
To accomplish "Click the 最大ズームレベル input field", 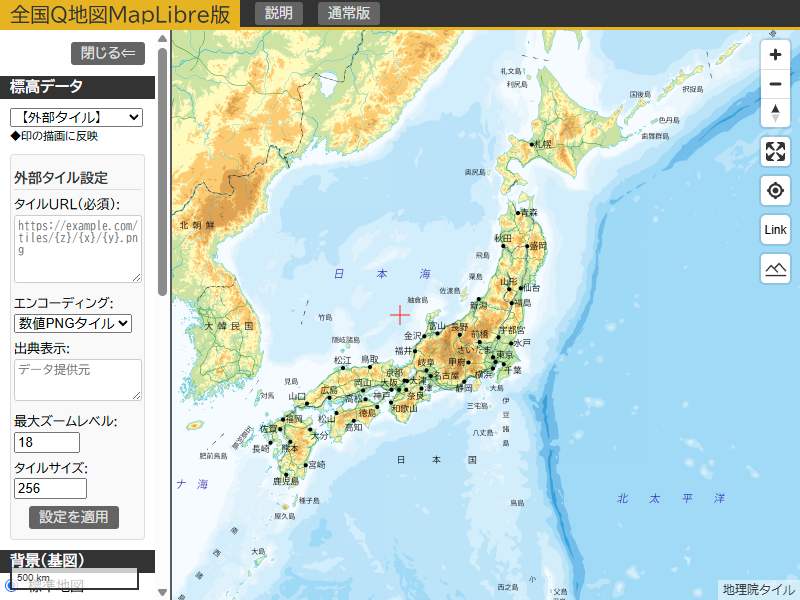I will tap(47, 442).
